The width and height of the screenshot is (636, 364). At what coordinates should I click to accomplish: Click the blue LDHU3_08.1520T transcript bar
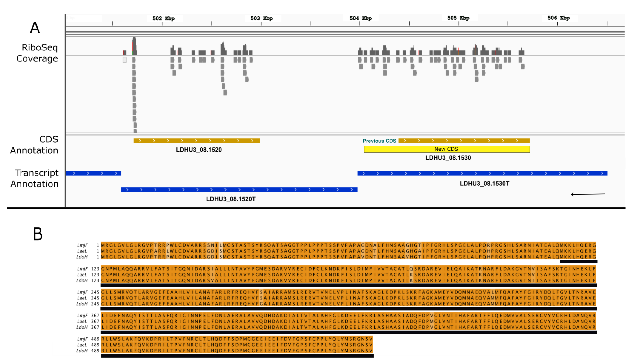[239, 190]
